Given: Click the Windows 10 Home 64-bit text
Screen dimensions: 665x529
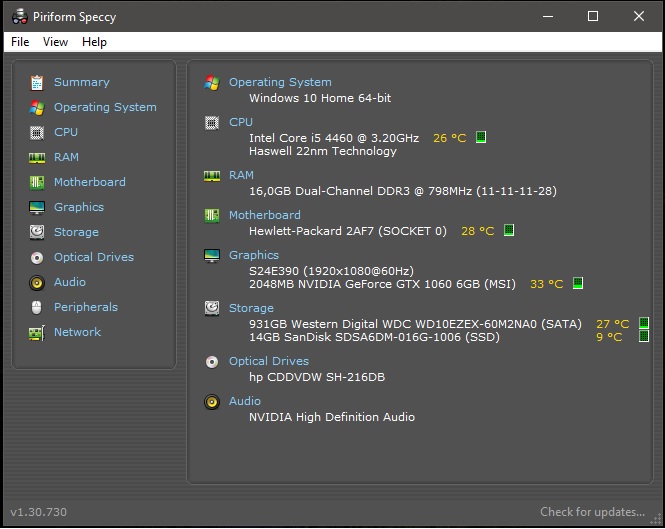Looking at the screenshot, I should tap(320, 98).
